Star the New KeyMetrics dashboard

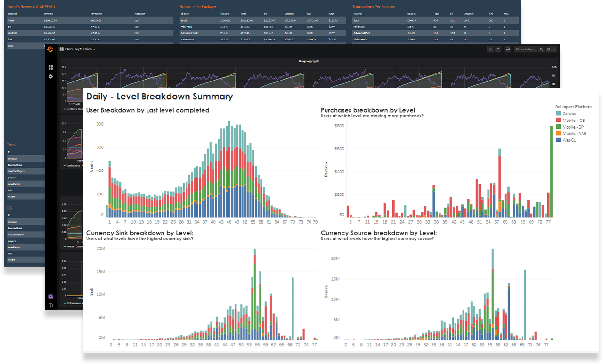coord(490,49)
